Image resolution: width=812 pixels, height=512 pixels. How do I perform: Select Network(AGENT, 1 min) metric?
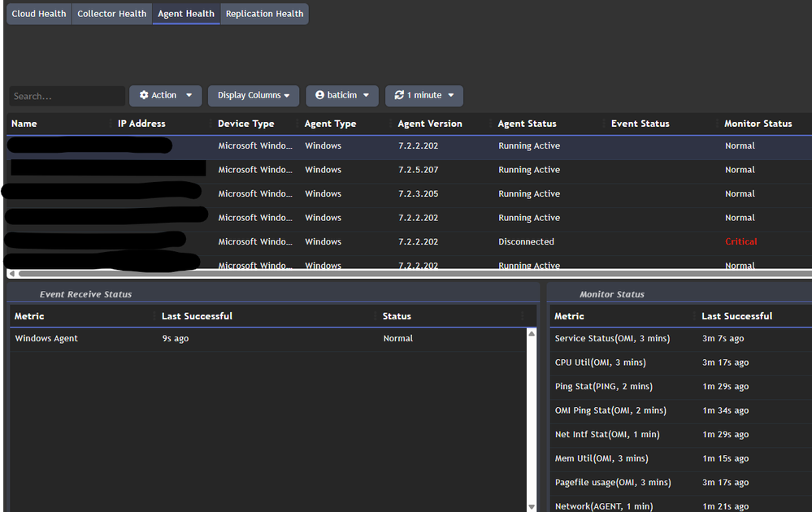tap(603, 506)
